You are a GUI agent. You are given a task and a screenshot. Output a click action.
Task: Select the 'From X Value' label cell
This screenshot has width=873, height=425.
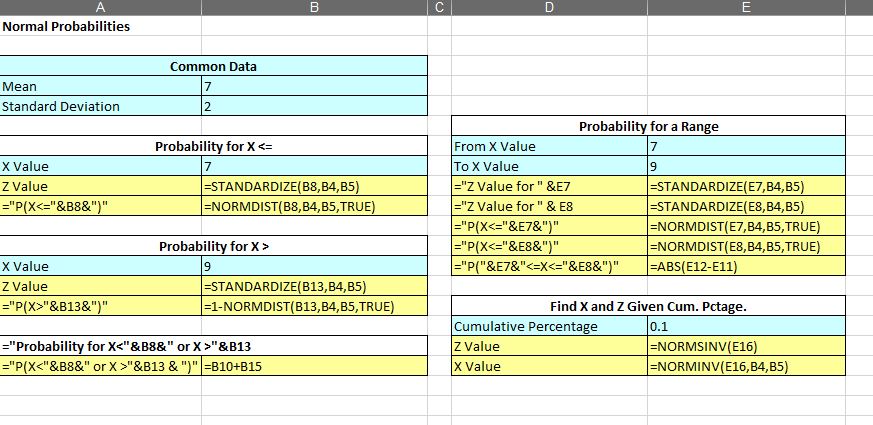tap(550, 146)
